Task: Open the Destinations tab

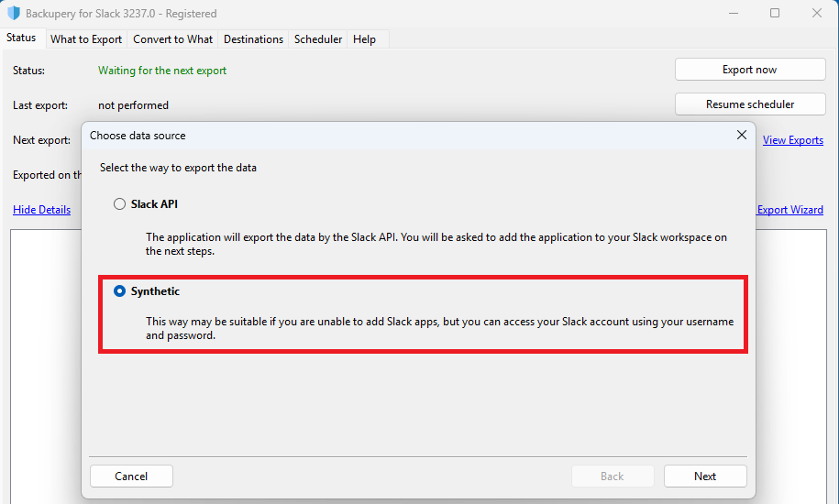Action: (x=253, y=39)
